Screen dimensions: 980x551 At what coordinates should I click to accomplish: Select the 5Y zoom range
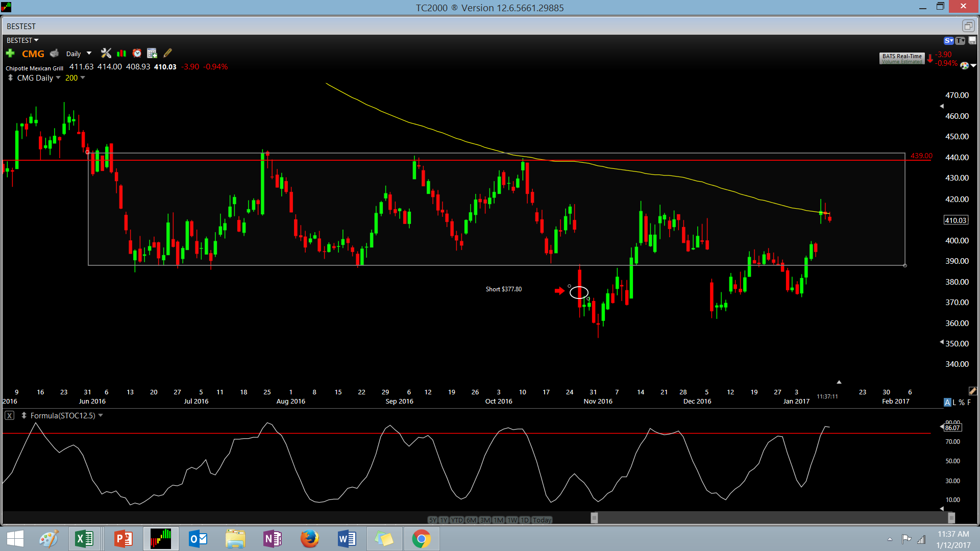tap(433, 520)
